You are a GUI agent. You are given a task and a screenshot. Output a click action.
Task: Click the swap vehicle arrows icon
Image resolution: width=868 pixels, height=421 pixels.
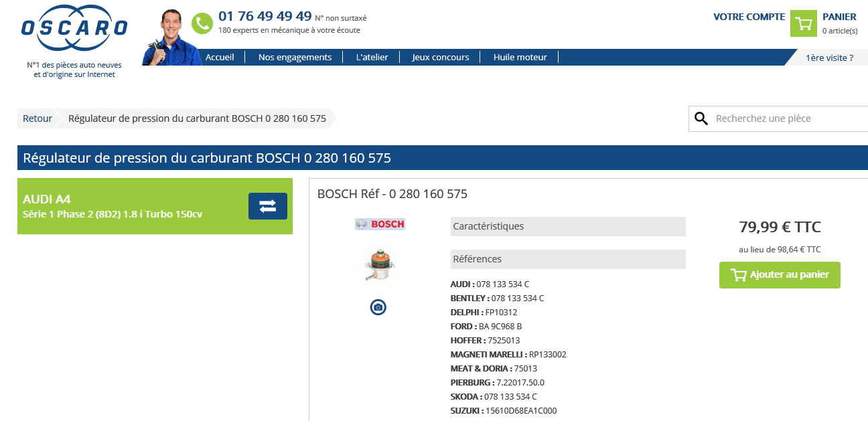(267, 206)
